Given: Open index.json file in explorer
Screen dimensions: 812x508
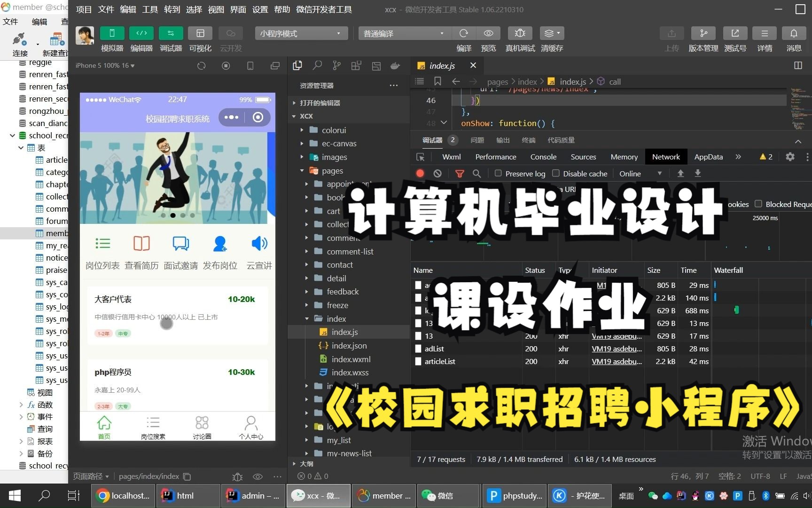Looking at the screenshot, I should pyautogui.click(x=349, y=345).
